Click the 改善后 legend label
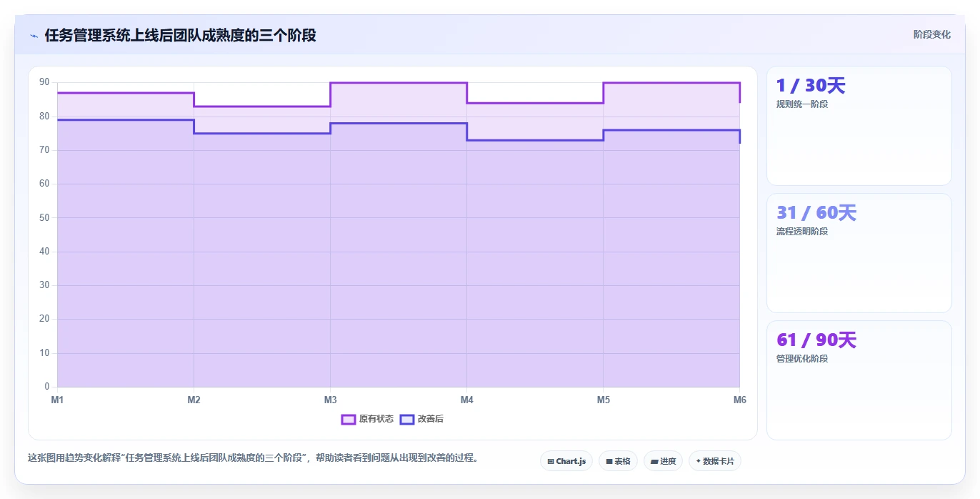The height and width of the screenshot is (499, 980). [x=431, y=419]
